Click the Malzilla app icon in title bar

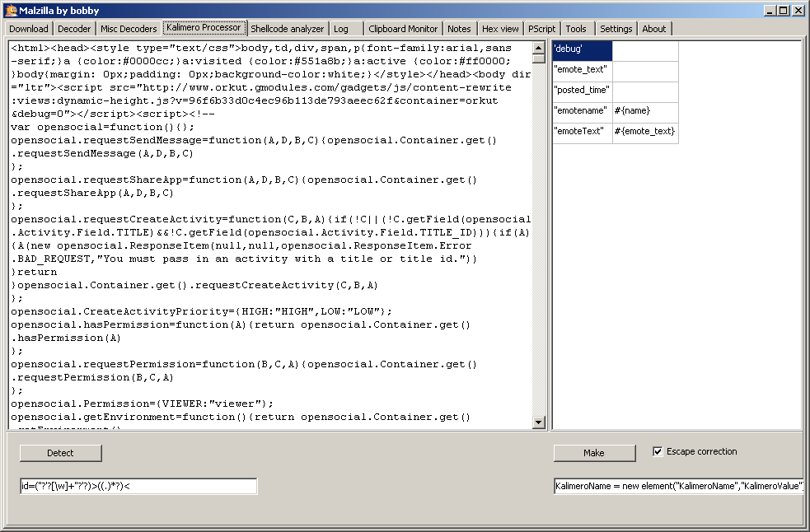click(11, 10)
